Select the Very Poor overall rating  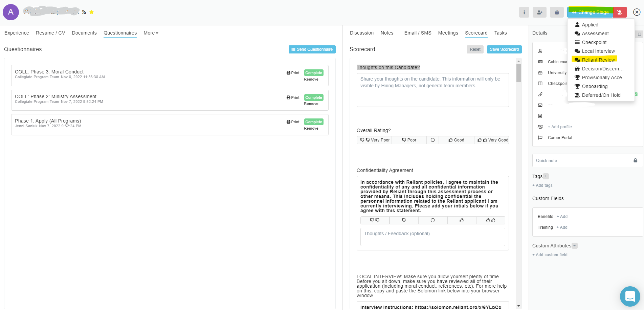click(375, 140)
